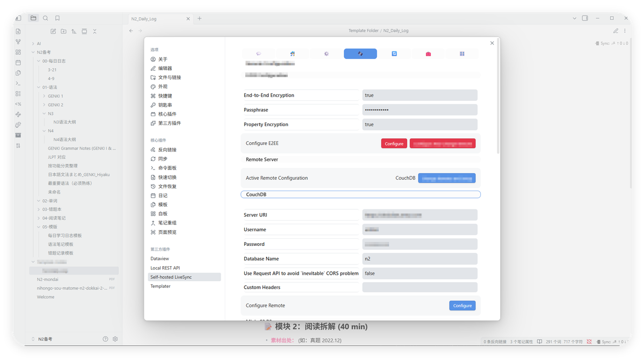Open a new tab with plus button
Screen dimensions: 644x358
pos(200,18)
